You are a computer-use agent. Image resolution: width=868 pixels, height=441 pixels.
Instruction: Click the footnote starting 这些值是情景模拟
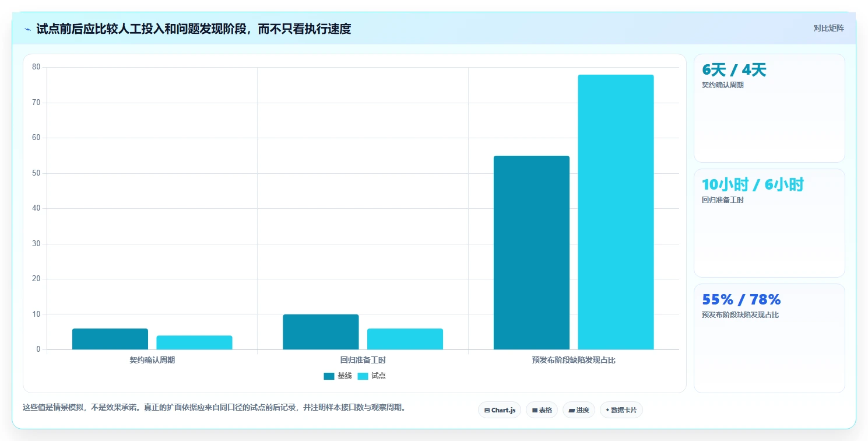pos(214,407)
